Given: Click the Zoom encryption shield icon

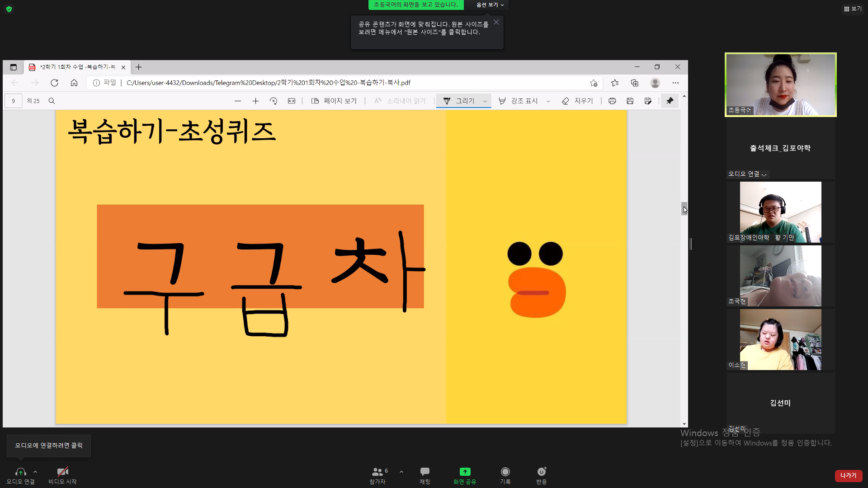Looking at the screenshot, I should 9,9.
